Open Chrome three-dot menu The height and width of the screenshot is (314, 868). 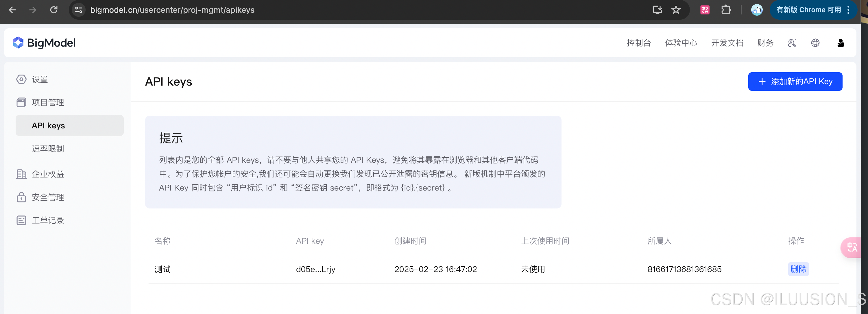[848, 10]
